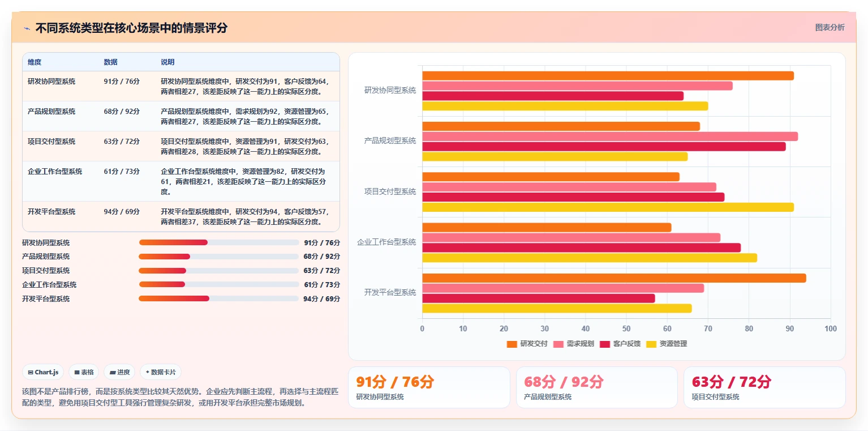868x431 pixels.
Task: Toggle the 资源管理 legend item
Action: pyautogui.click(x=667, y=344)
